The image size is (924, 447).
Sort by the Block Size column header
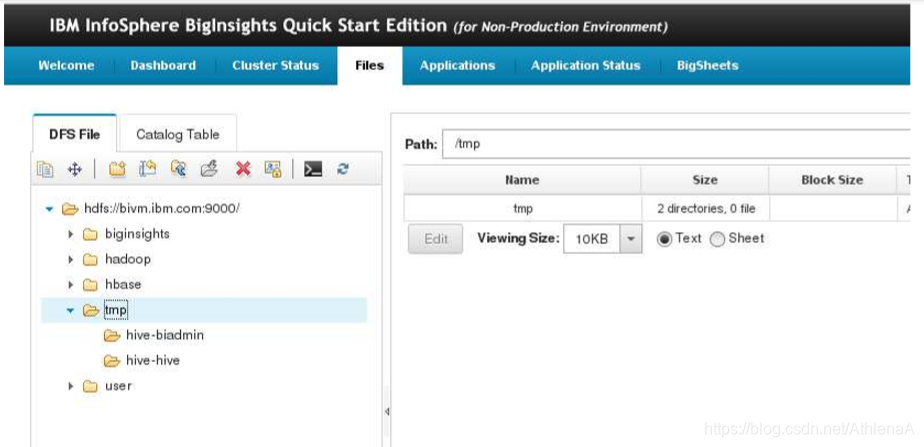pyautogui.click(x=832, y=180)
